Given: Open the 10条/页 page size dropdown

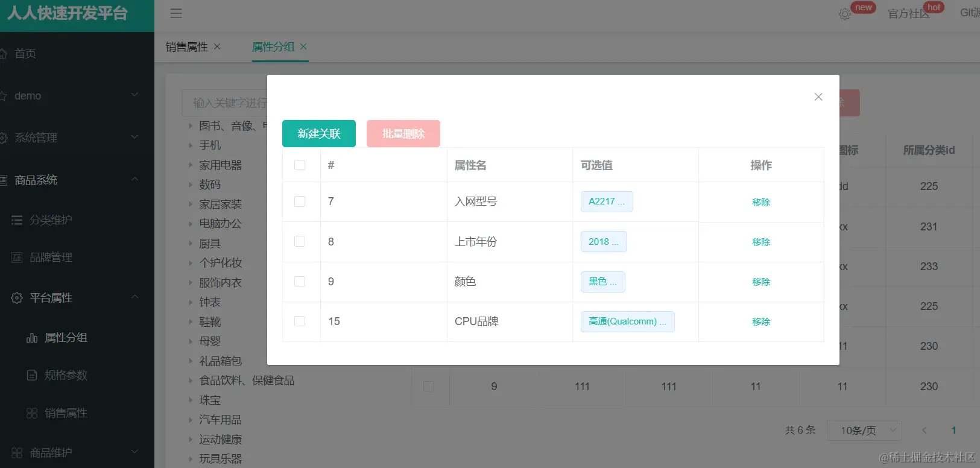Looking at the screenshot, I should point(864,431).
